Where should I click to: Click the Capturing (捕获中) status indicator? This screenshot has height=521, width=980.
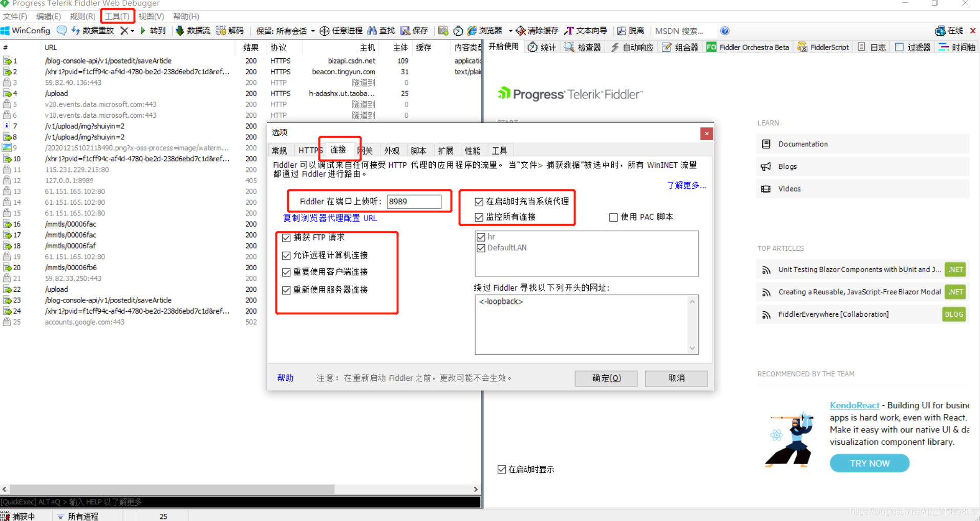pyautogui.click(x=18, y=516)
